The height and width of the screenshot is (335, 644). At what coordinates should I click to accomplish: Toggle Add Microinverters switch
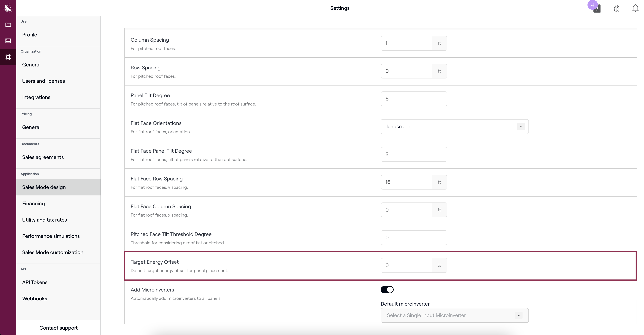pyautogui.click(x=387, y=289)
